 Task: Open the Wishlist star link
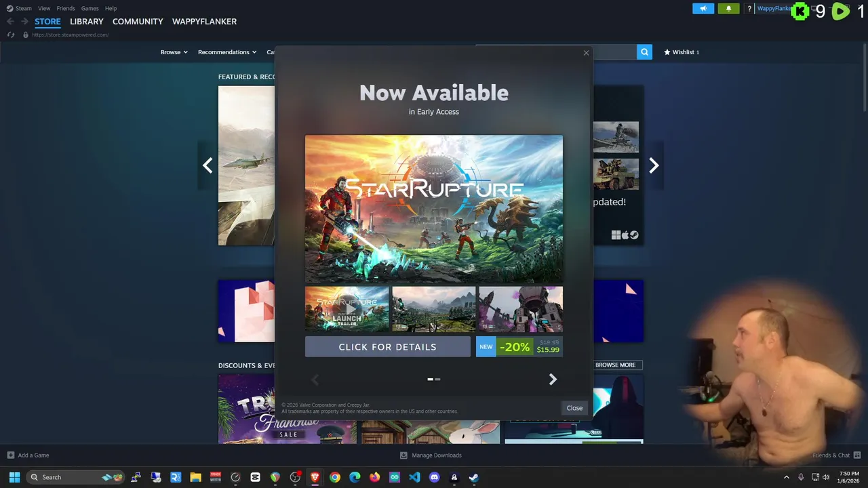coord(682,52)
